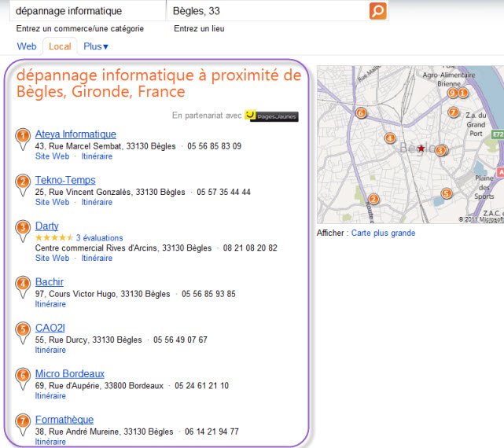Get Itinéraire for Bachir
This screenshot has width=504, height=448.
[50, 304]
